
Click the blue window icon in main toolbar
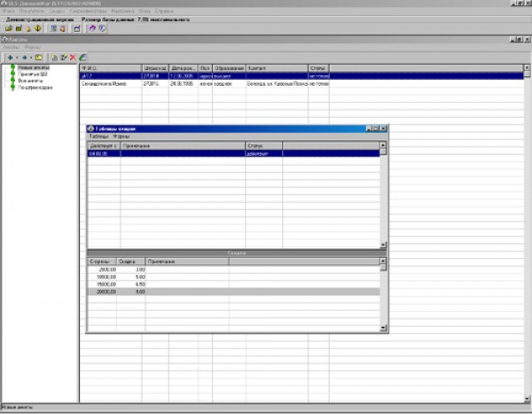(x=77, y=28)
